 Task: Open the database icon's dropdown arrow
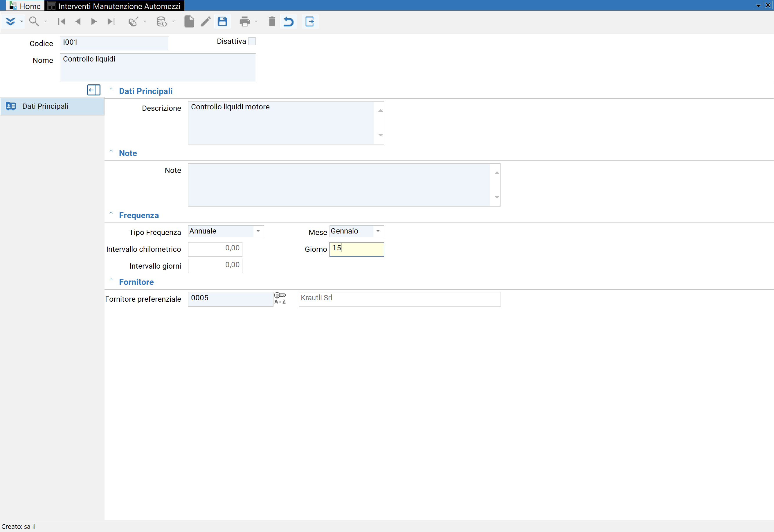pos(173,22)
